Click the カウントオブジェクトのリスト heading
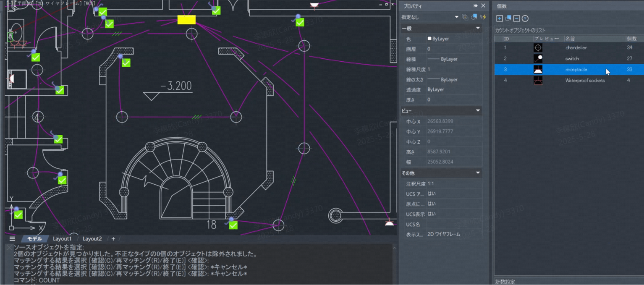This screenshot has height=285, width=644. click(x=520, y=30)
